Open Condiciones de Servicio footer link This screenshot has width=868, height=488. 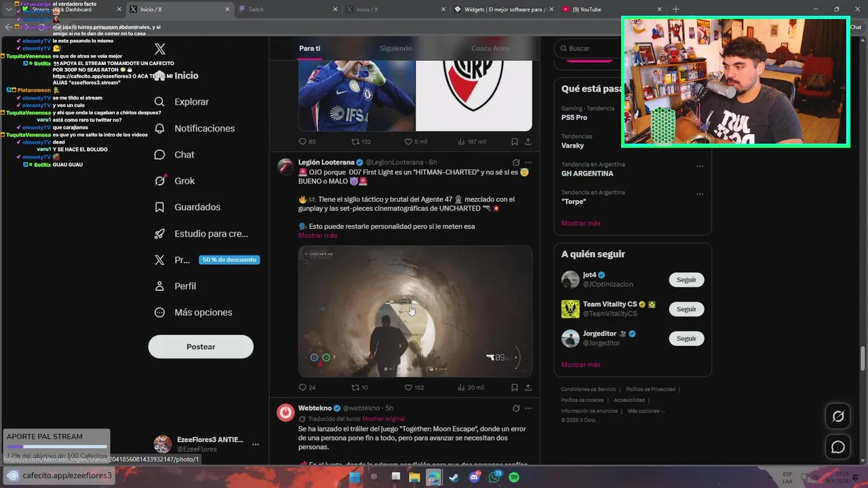point(588,389)
